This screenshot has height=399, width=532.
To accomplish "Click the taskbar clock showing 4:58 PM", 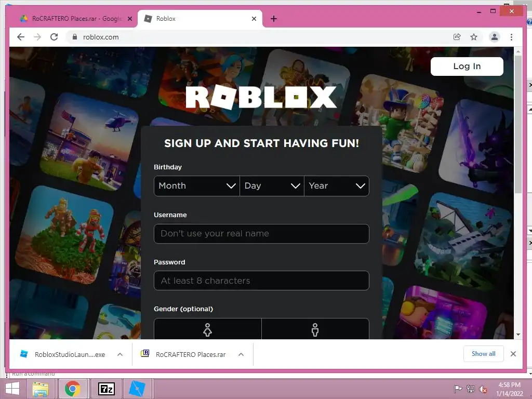I will 509,389.
